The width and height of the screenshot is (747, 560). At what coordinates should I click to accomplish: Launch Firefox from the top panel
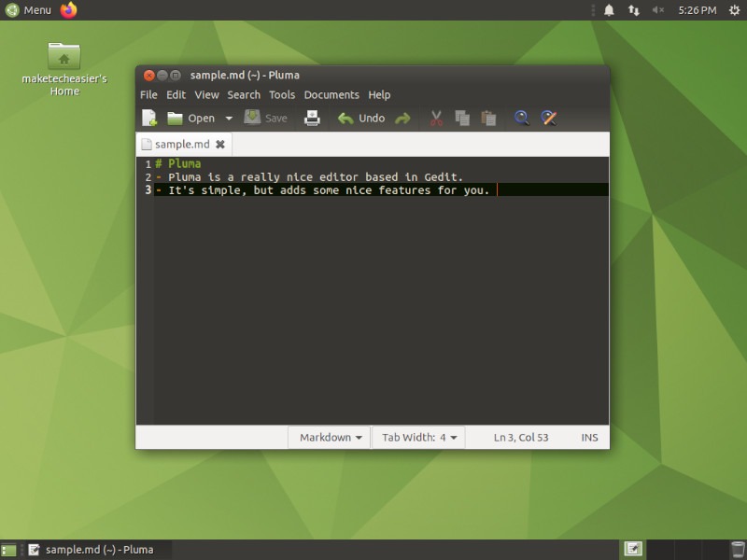69,10
